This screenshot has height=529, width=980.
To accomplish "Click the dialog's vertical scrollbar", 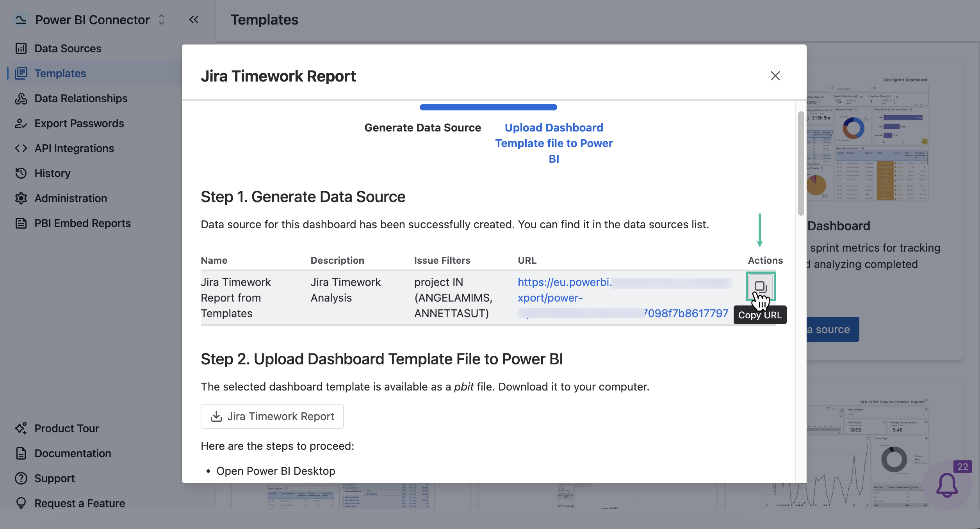I will [x=801, y=163].
